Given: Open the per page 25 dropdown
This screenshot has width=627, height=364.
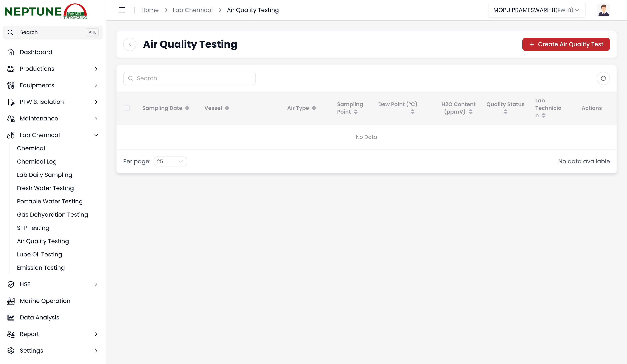Looking at the screenshot, I should 170,161.
